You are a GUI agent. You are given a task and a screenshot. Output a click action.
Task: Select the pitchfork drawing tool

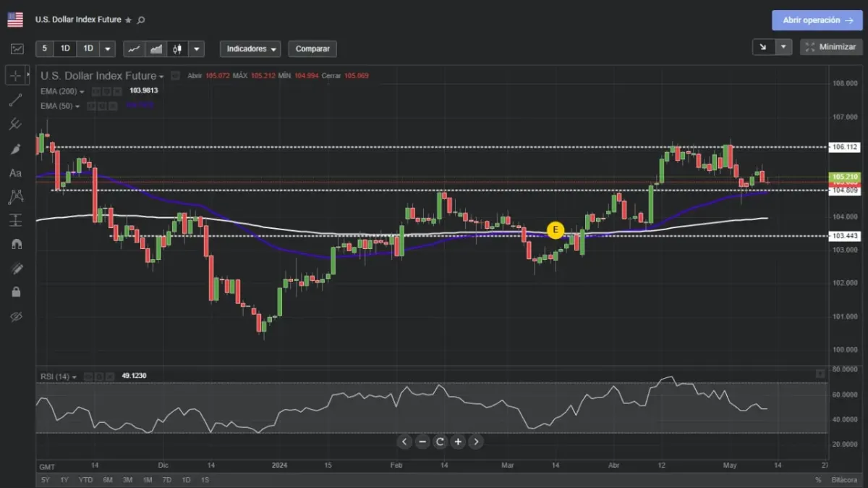(x=16, y=125)
